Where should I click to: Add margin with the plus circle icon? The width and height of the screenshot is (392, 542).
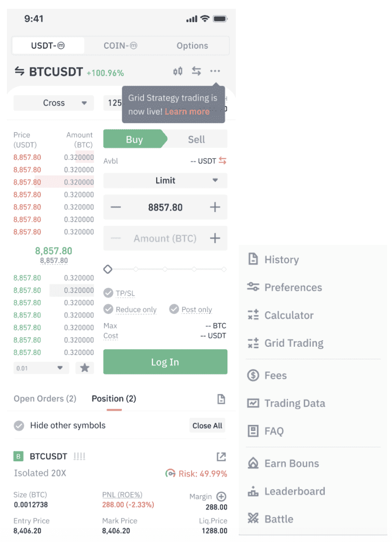[x=221, y=496]
